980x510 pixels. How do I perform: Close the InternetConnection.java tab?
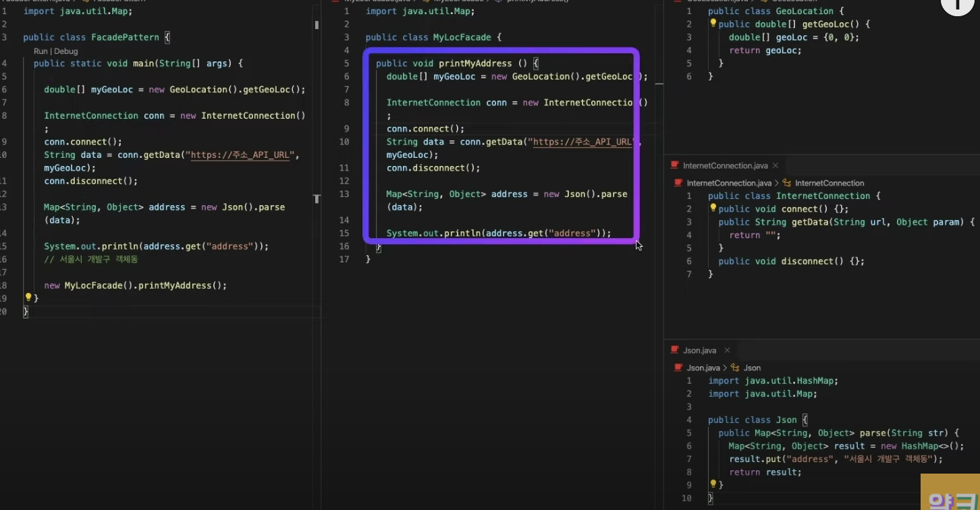(x=775, y=165)
